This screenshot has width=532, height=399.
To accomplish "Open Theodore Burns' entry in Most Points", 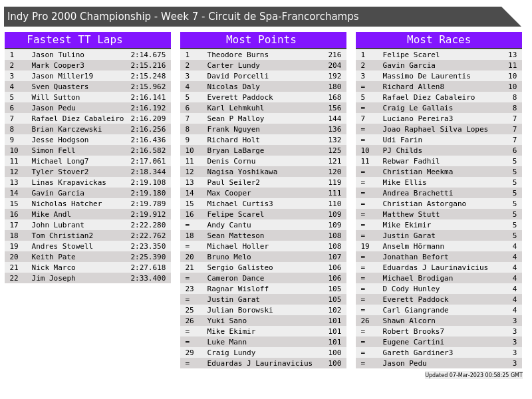I will [237, 55].
